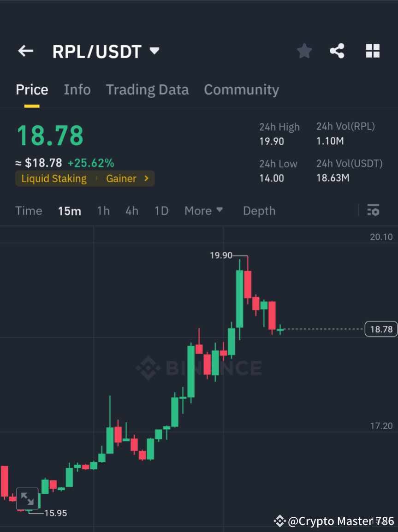This screenshot has width=398, height=532.
Task: Open the share options
Action: click(x=337, y=51)
